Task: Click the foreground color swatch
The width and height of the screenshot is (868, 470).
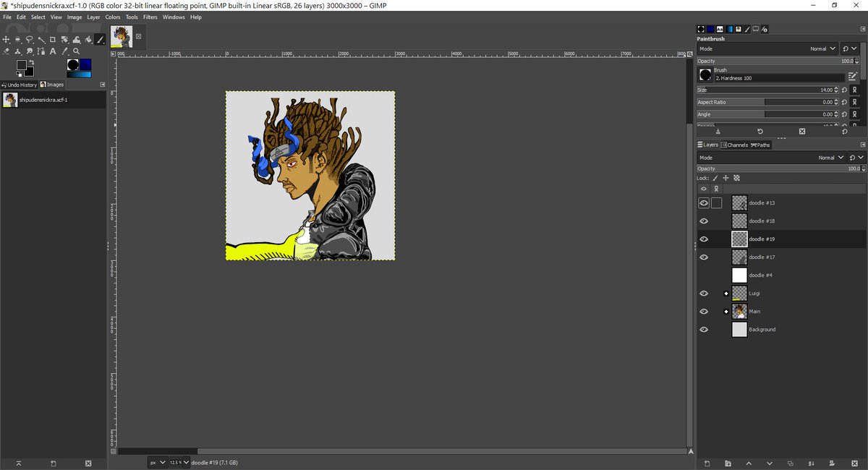Action: coord(22,64)
